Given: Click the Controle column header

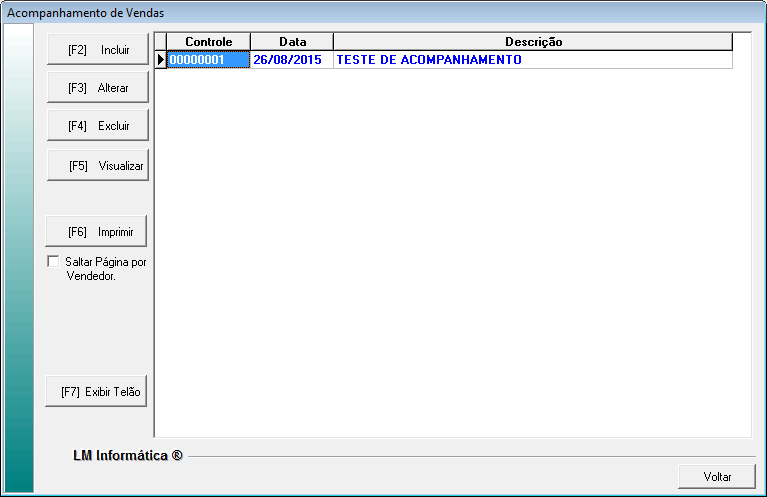Looking at the screenshot, I should click(208, 42).
